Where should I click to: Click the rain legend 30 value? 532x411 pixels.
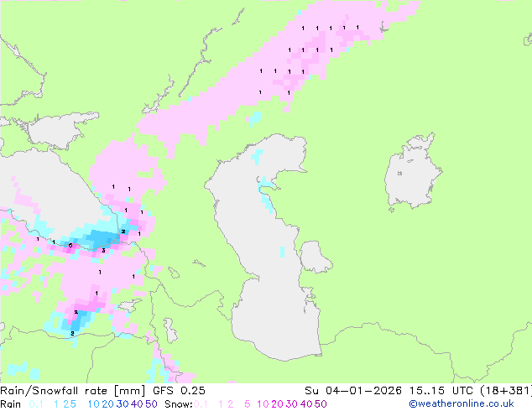click(x=123, y=404)
